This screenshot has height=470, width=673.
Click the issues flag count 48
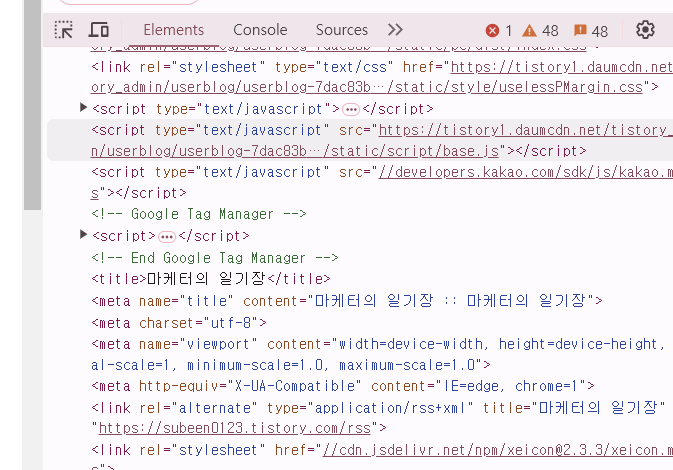pyautogui.click(x=591, y=30)
